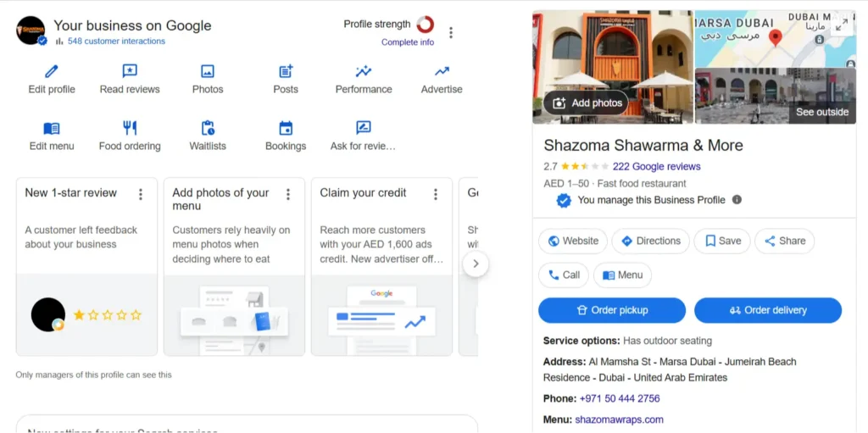
Task: Click the Call button
Action: [x=564, y=275]
